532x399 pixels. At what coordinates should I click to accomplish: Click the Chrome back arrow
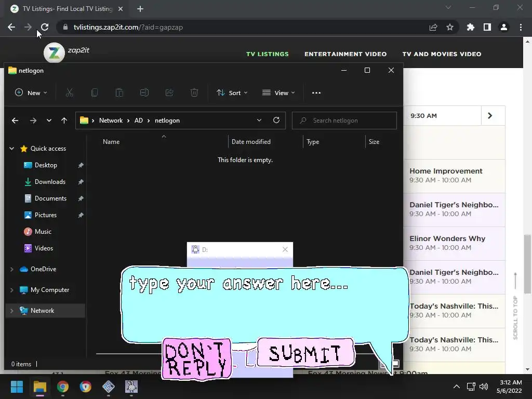point(11,27)
